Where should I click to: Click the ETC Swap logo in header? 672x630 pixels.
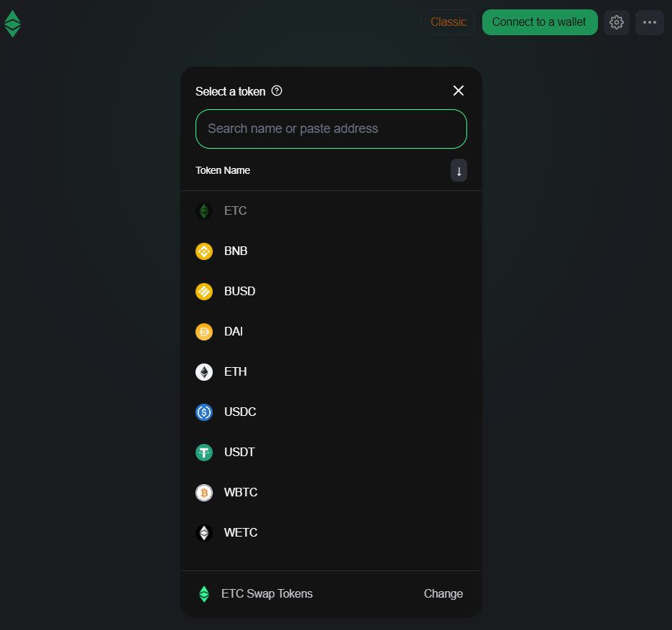pos(12,23)
